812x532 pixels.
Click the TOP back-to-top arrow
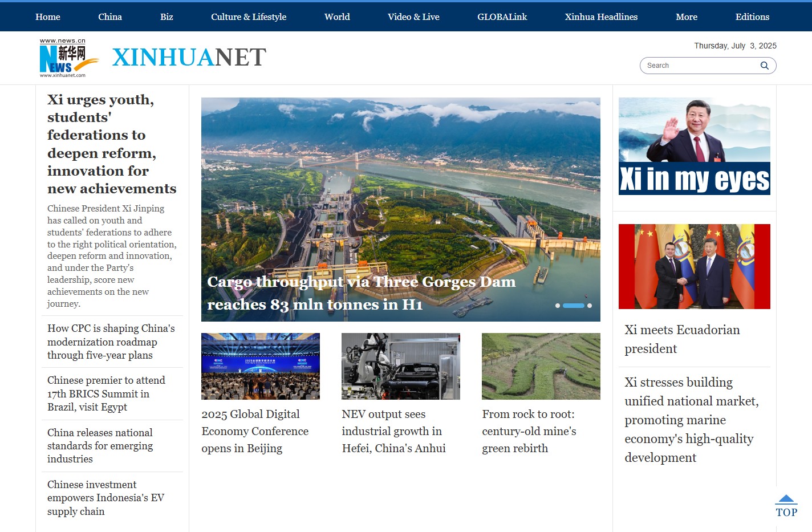(x=786, y=506)
